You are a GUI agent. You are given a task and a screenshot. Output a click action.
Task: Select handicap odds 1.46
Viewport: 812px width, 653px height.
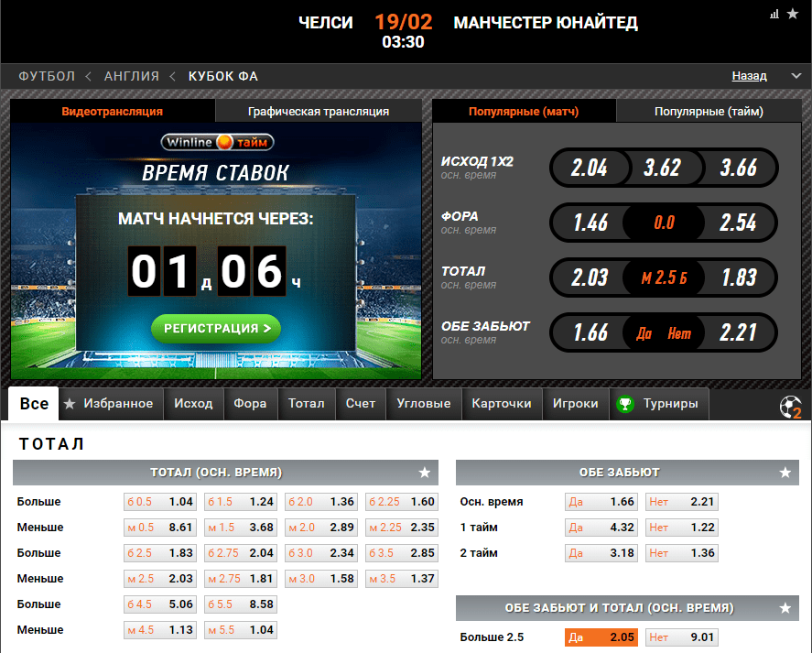590,223
